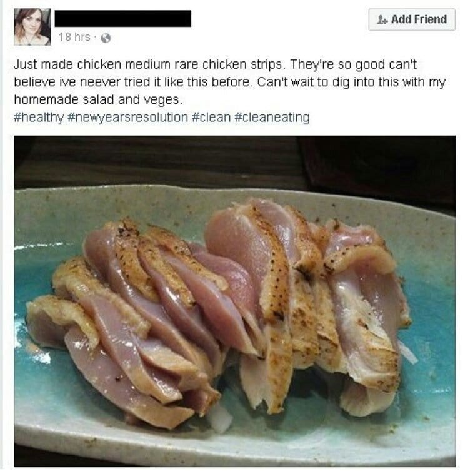Screen dimensions: 468x476
Task: Click the person-plus icon on Add Friend
Action: 382,20
